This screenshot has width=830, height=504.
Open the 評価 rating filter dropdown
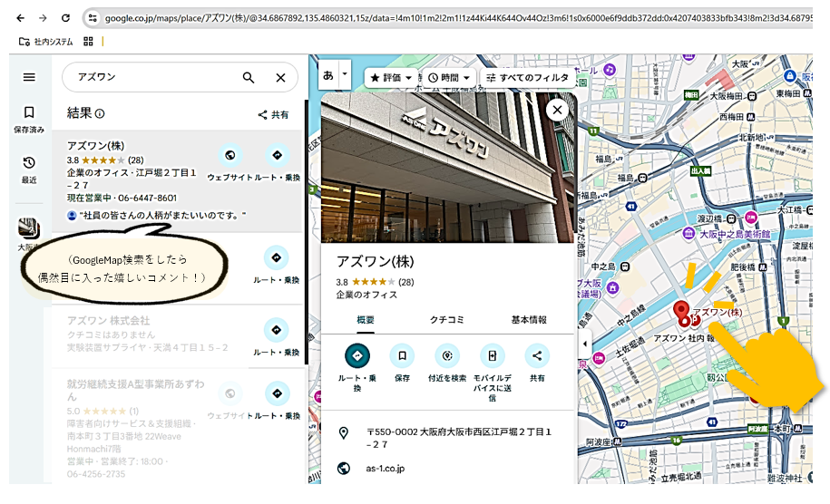[391, 78]
